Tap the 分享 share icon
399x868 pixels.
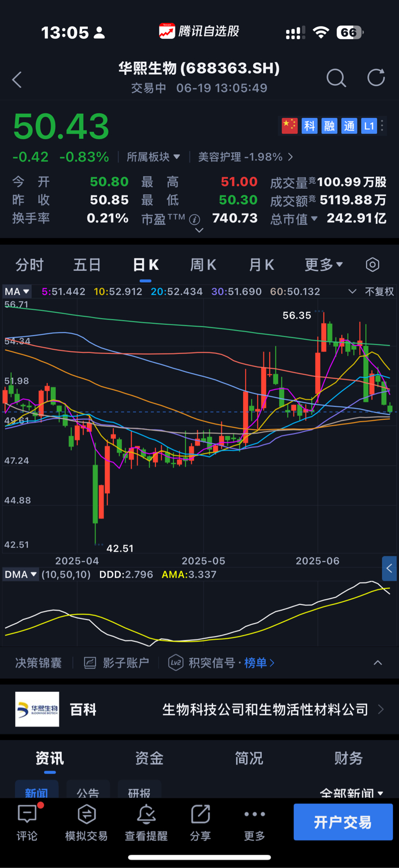coord(200,814)
